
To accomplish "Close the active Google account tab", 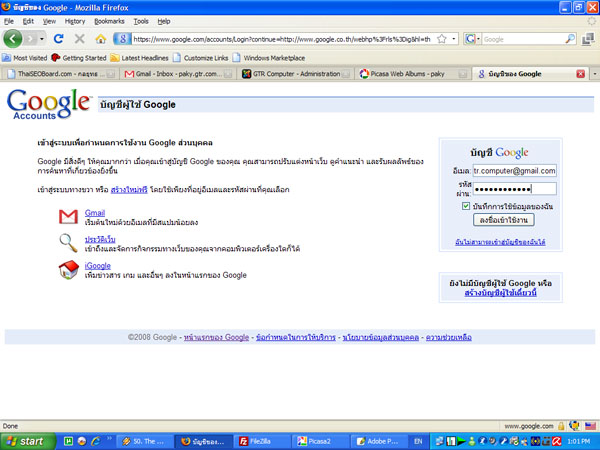I will tap(580, 74).
